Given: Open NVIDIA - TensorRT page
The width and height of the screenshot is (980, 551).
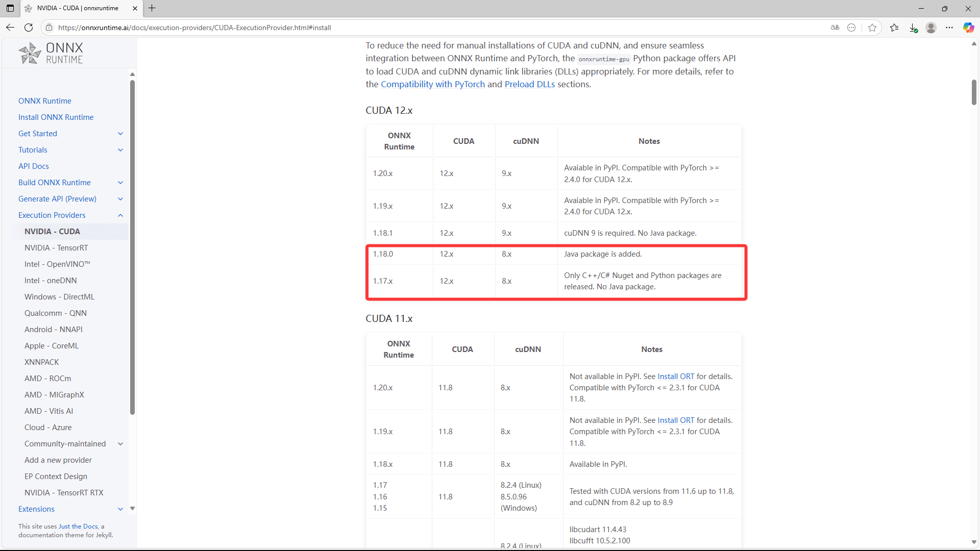Looking at the screenshot, I should point(56,248).
